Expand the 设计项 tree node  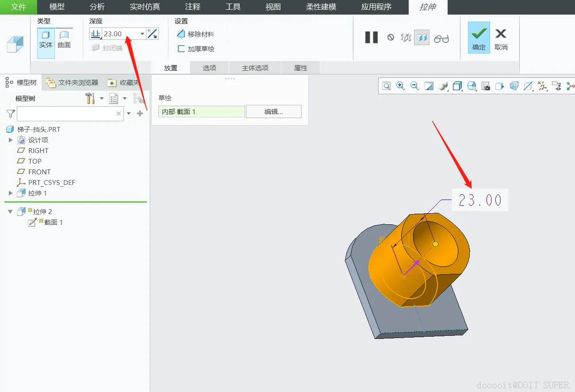(x=11, y=140)
